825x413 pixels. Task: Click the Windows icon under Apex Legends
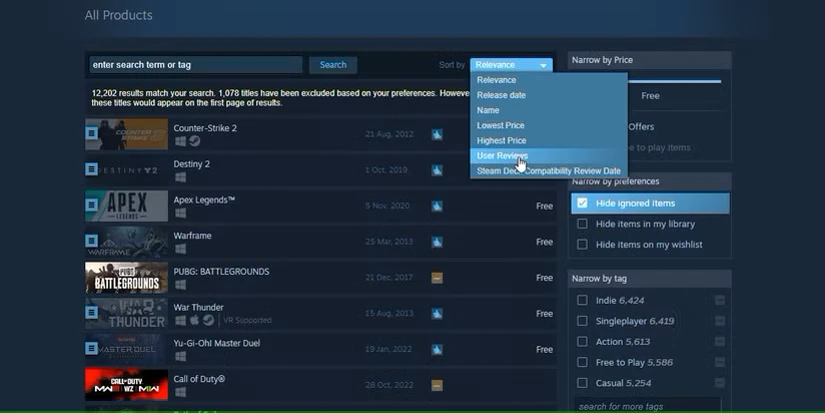click(180, 213)
